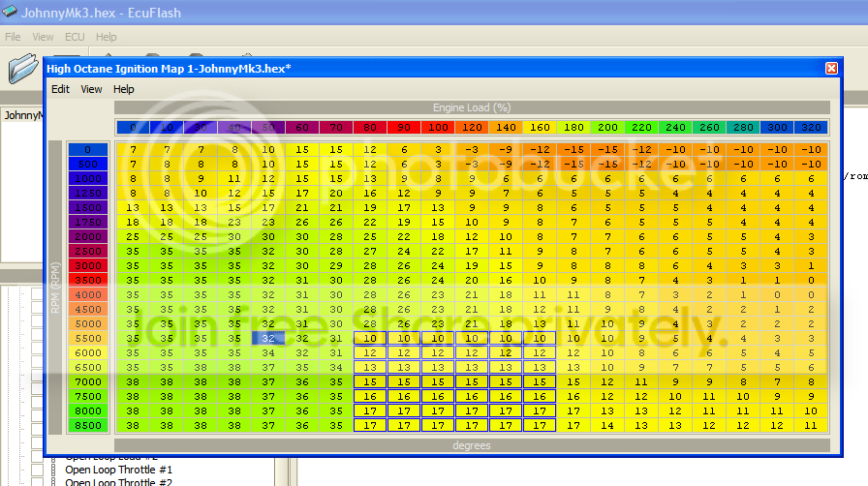The image size is (868, 486).
Task: Open the ECU menu
Action: 75,37
